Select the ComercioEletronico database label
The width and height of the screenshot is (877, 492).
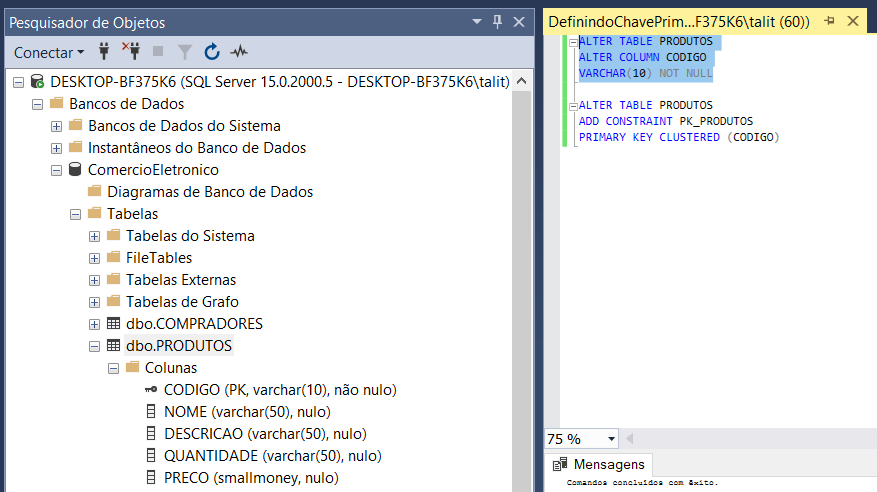click(x=153, y=169)
